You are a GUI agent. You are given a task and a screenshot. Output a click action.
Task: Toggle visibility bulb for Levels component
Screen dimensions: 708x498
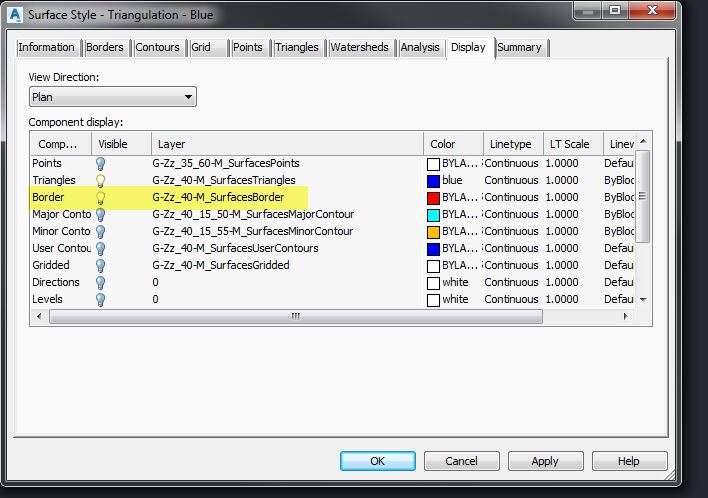tap(100, 299)
